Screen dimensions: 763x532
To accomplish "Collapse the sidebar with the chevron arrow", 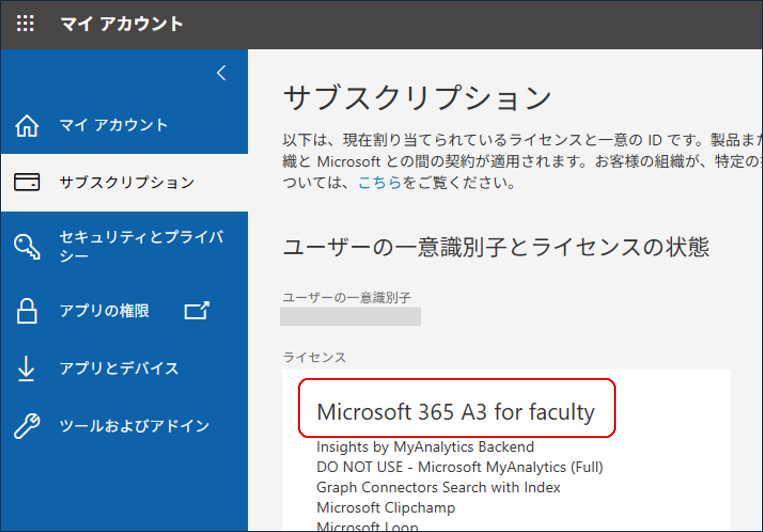I will (x=221, y=73).
